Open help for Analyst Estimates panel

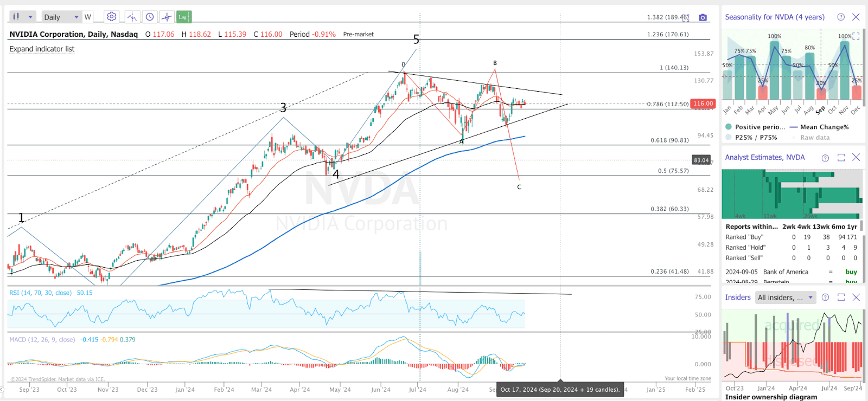coord(825,158)
